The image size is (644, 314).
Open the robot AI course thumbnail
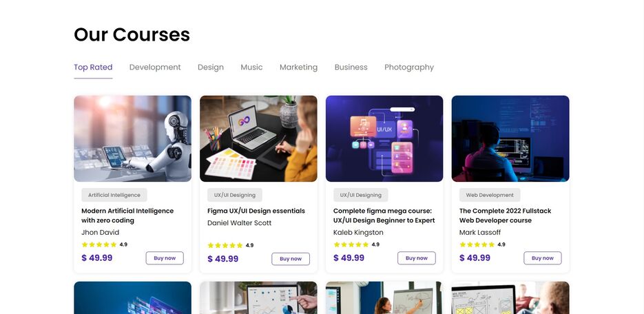coord(133,138)
